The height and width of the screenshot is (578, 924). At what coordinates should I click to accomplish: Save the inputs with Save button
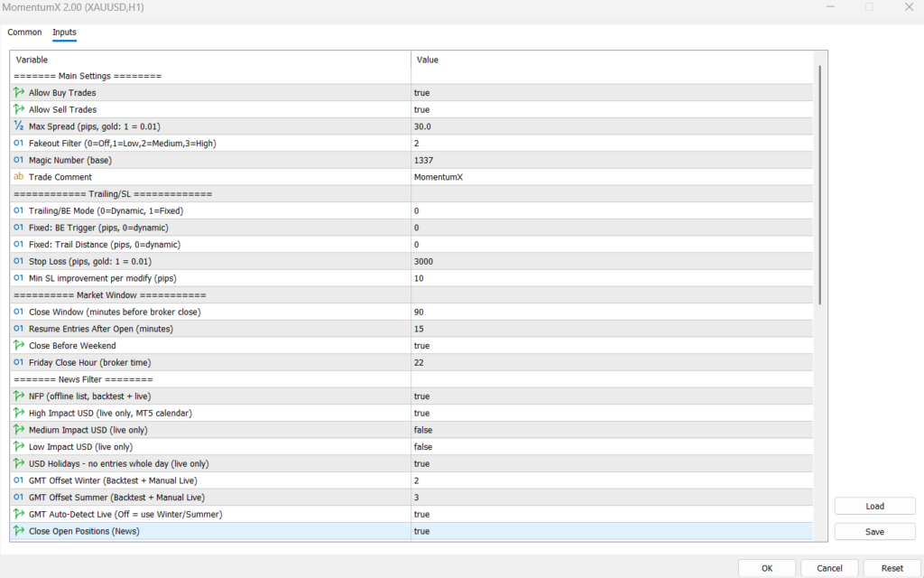pyautogui.click(x=874, y=531)
